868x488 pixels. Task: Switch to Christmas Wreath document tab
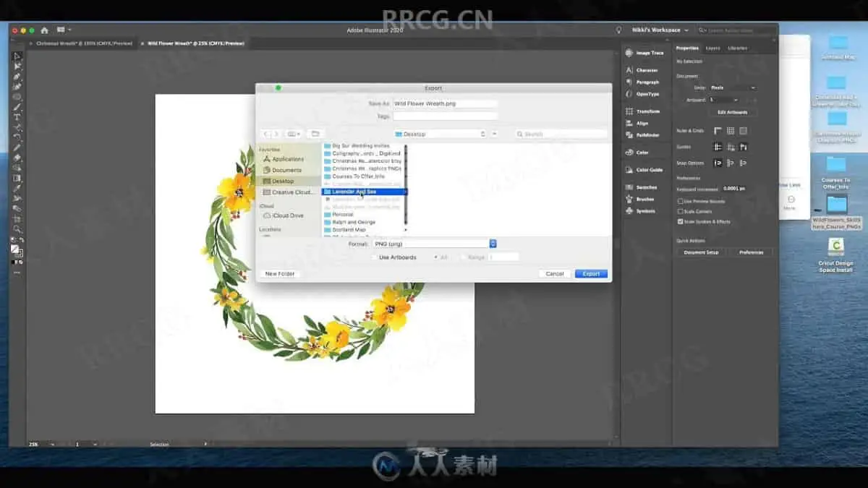(x=84, y=43)
